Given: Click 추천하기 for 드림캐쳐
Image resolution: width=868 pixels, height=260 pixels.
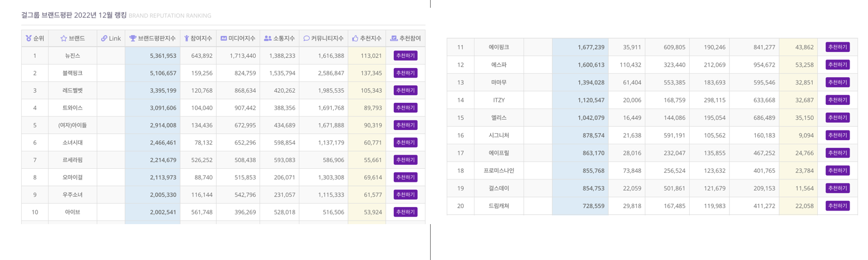Looking at the screenshot, I should coord(837,206).
